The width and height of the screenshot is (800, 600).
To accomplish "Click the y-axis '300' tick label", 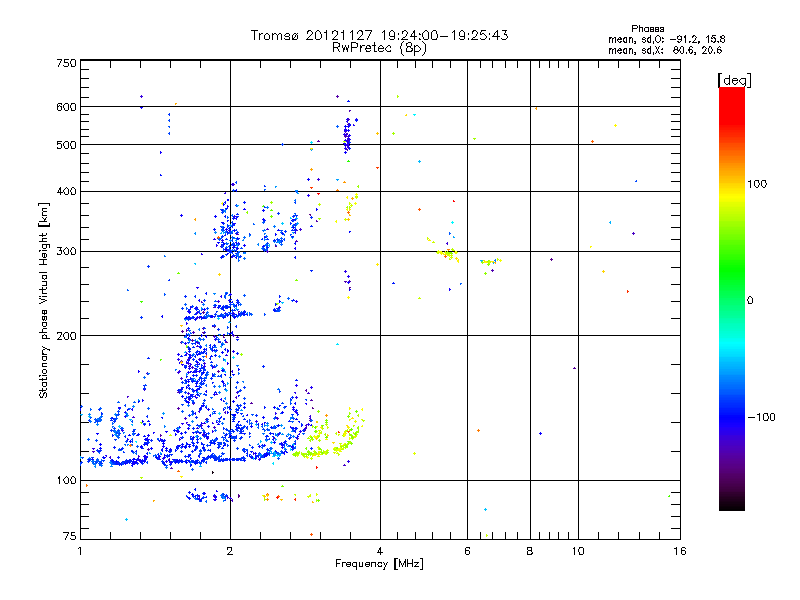I will pos(66,251).
